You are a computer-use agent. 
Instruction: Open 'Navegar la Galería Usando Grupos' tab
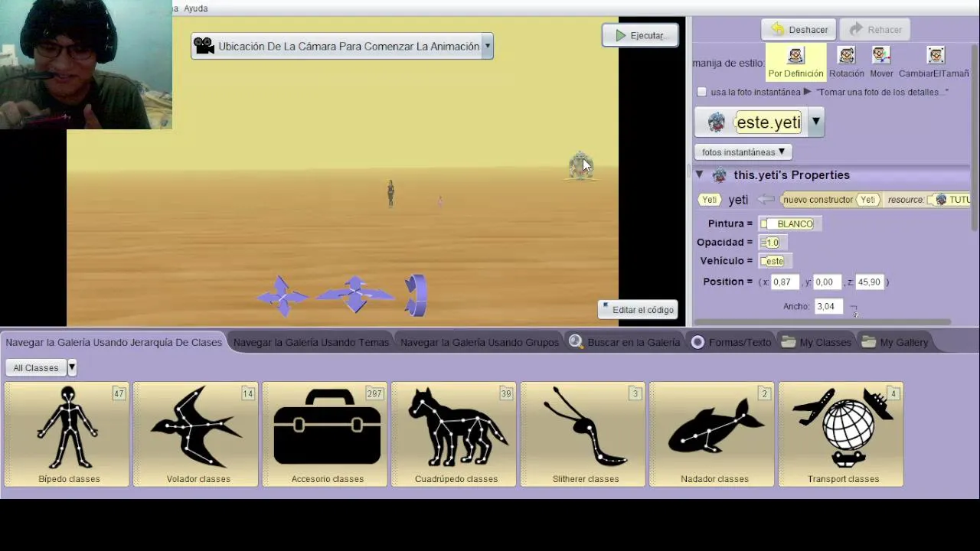(479, 342)
